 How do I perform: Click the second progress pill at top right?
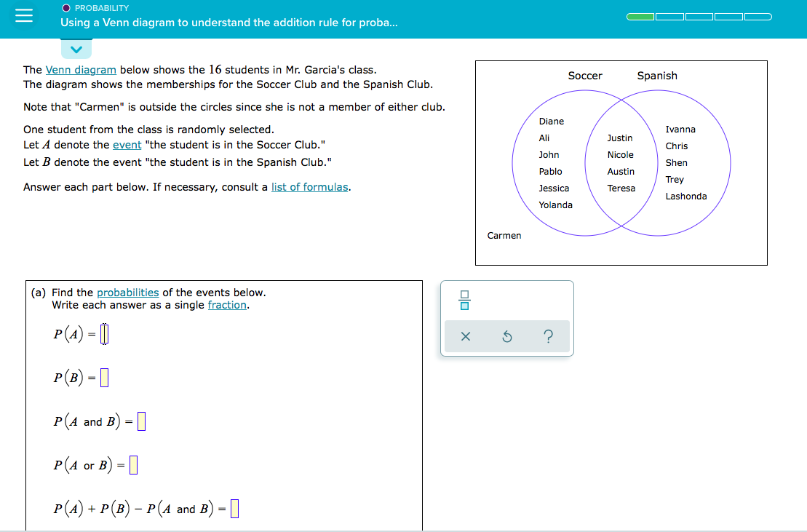[x=670, y=16]
